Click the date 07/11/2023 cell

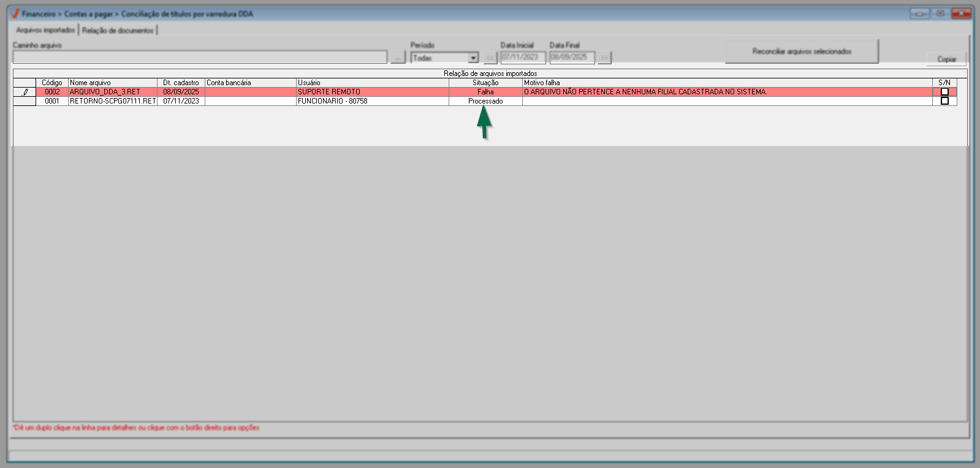(x=181, y=101)
